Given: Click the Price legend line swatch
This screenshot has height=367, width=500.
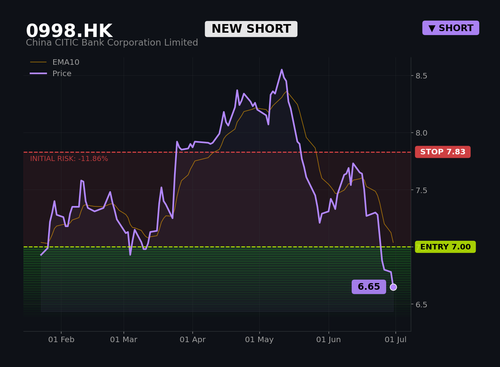Looking at the screenshot, I should 38,73.
